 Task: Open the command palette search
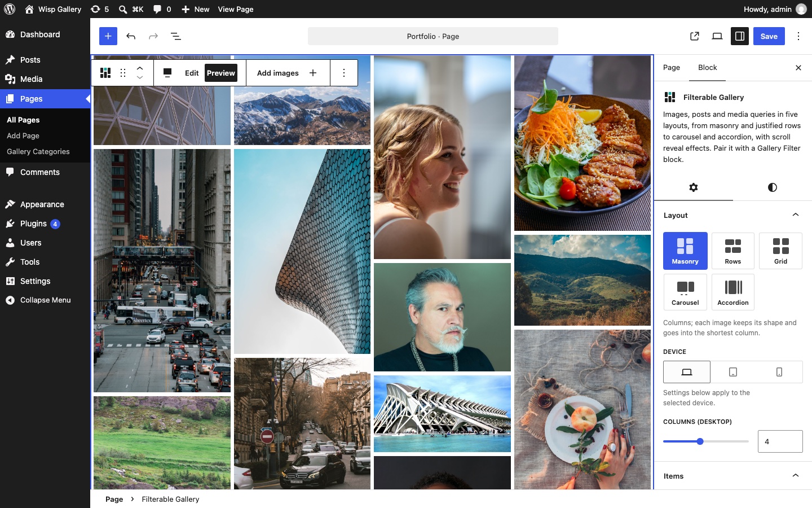(131, 9)
